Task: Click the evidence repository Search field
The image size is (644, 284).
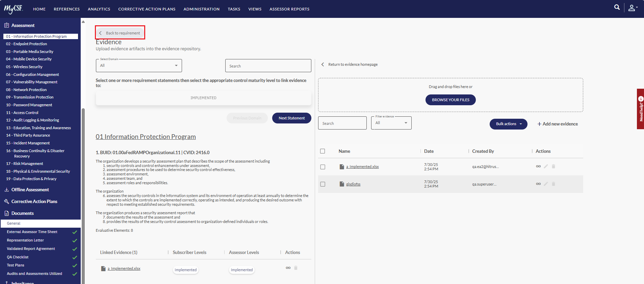Action: click(x=342, y=123)
